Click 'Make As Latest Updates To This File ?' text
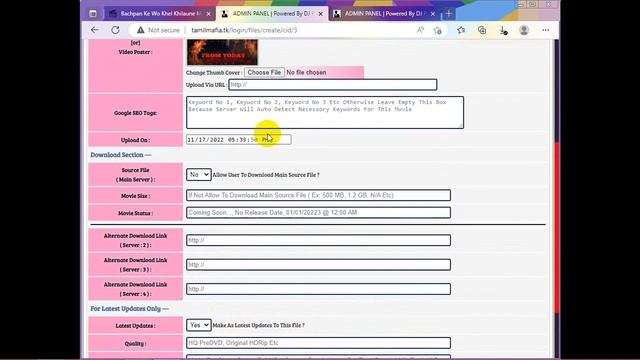 tap(258, 325)
